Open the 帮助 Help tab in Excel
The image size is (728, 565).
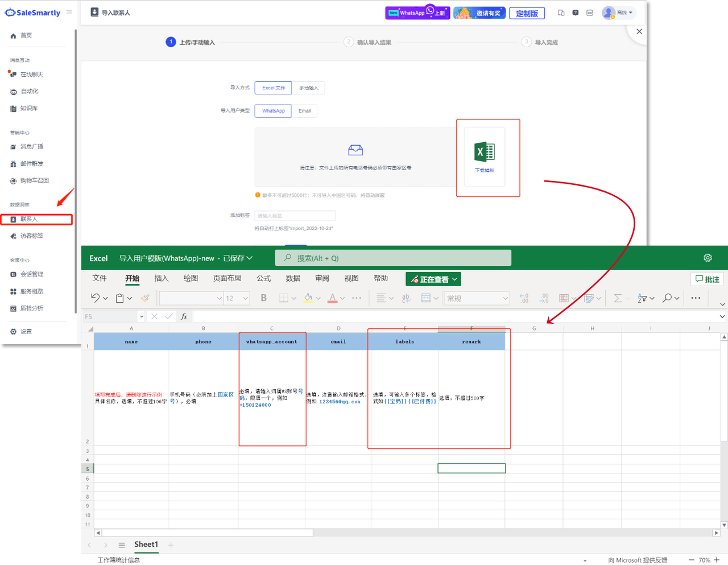tap(380, 279)
